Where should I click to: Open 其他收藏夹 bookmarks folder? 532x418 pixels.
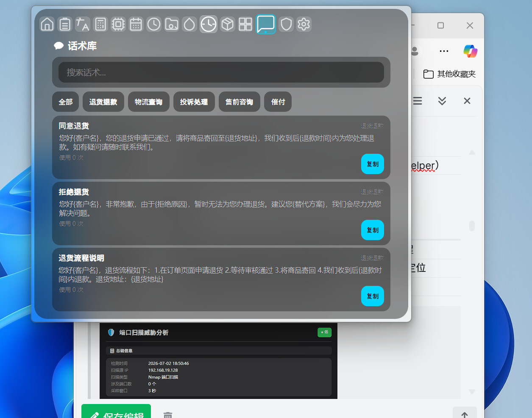click(x=449, y=74)
